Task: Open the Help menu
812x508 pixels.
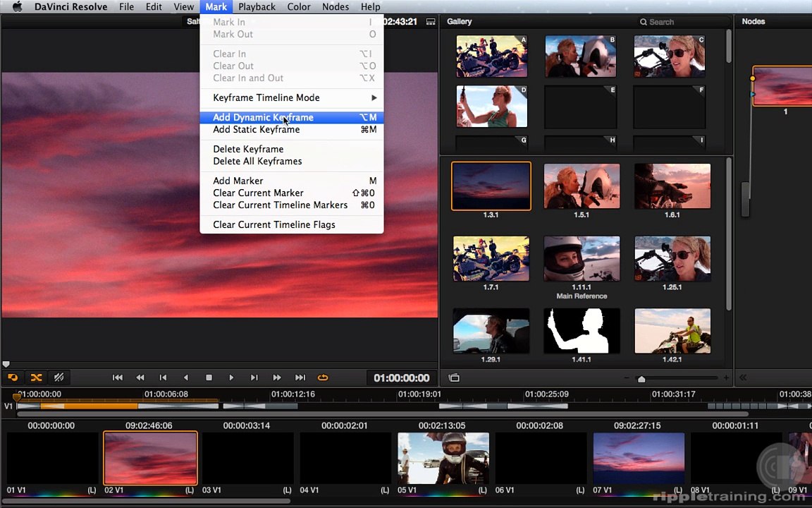Action: [371, 7]
